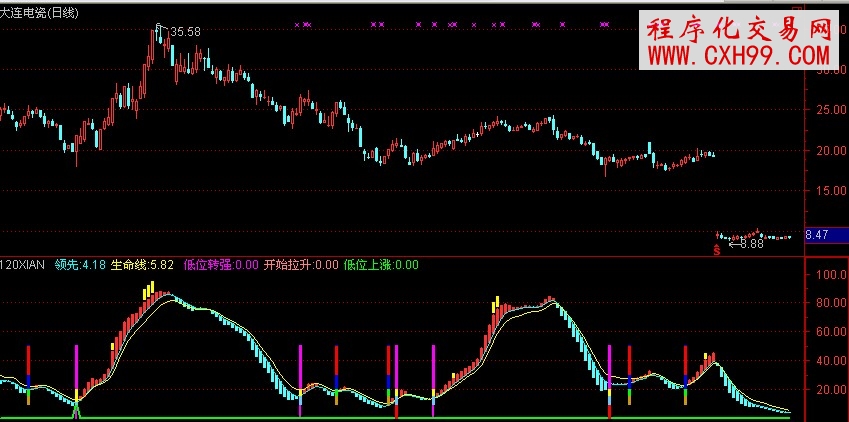Image resolution: width=849 pixels, height=422 pixels.
Task: Click the 领先 indicator value label
Action: point(80,265)
